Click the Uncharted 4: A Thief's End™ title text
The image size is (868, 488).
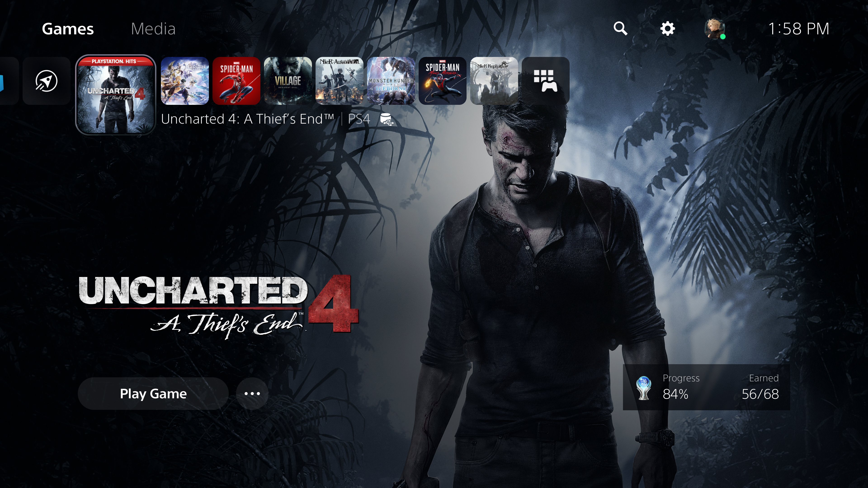click(x=248, y=119)
